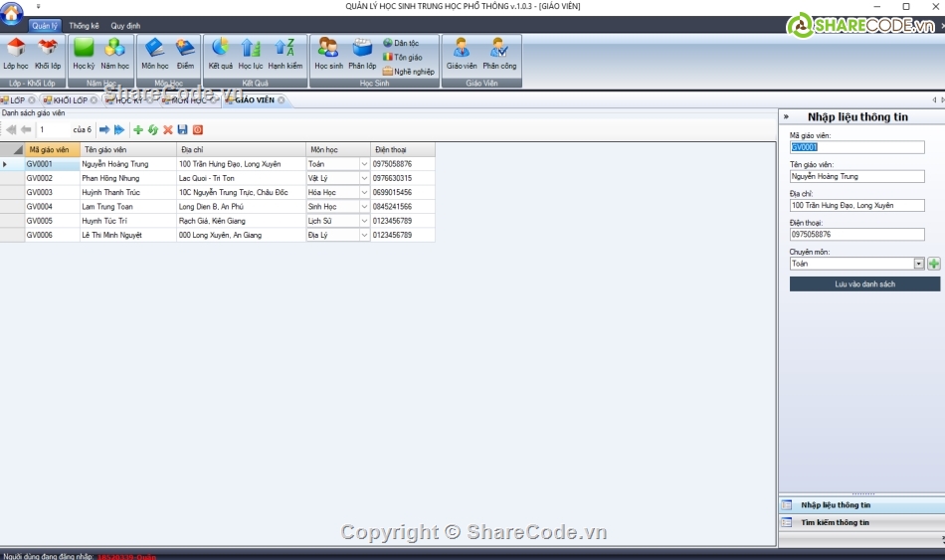This screenshot has height=560, width=945.
Task: Click the green plus add record icon
Action: click(138, 129)
